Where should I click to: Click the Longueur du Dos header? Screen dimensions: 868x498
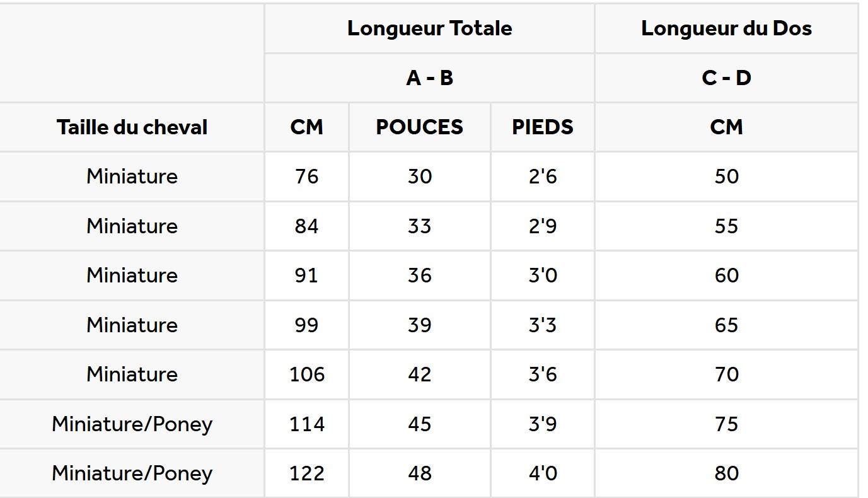pos(726,28)
